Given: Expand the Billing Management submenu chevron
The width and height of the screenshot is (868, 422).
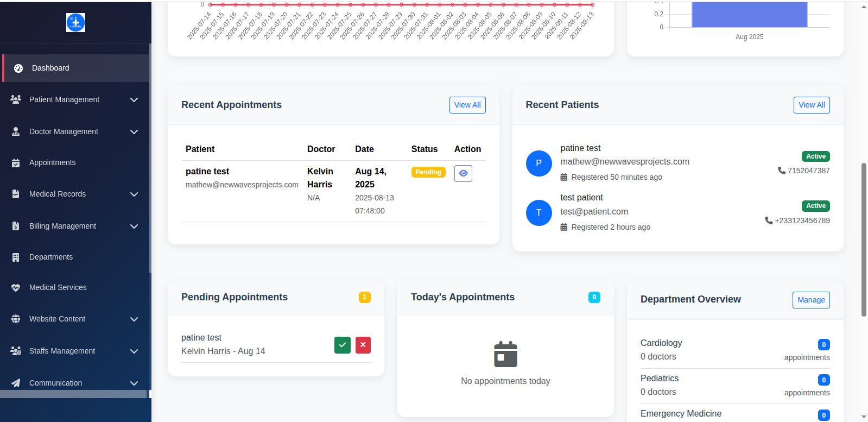Looking at the screenshot, I should (134, 226).
